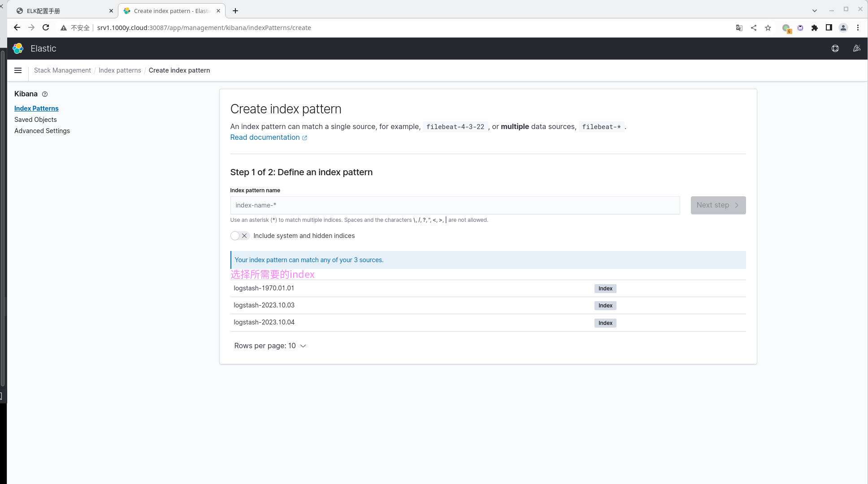Reload the page
This screenshot has width=868, height=484.
point(46,28)
